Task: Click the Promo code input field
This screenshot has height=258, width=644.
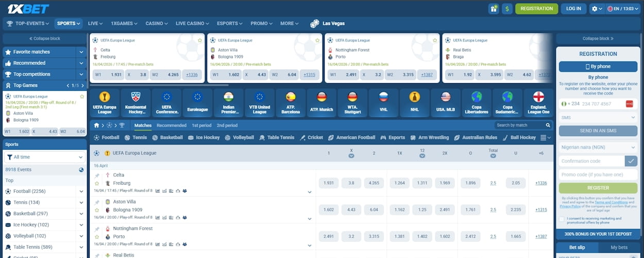Action: tap(598, 175)
